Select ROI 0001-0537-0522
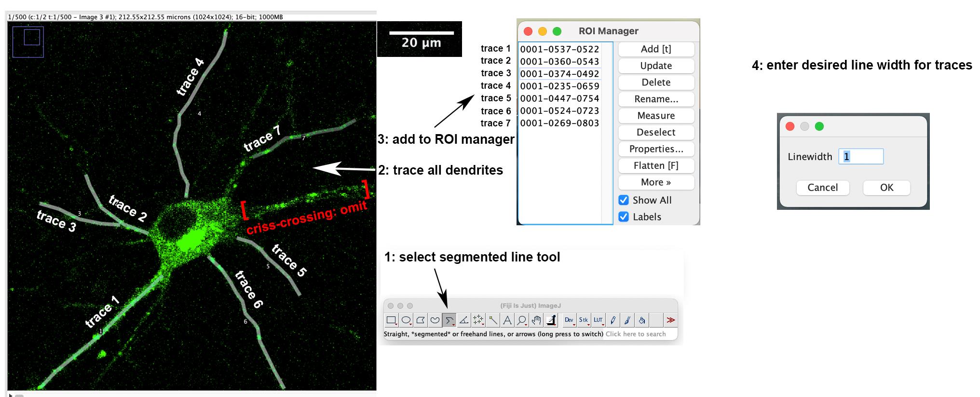The image size is (980, 397). (x=559, y=49)
